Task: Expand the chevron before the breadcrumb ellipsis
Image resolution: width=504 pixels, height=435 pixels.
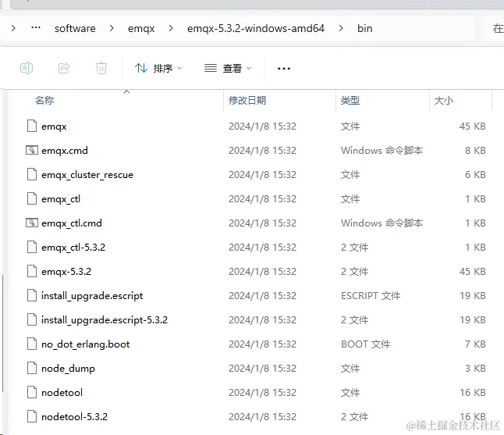Action: click(x=13, y=28)
